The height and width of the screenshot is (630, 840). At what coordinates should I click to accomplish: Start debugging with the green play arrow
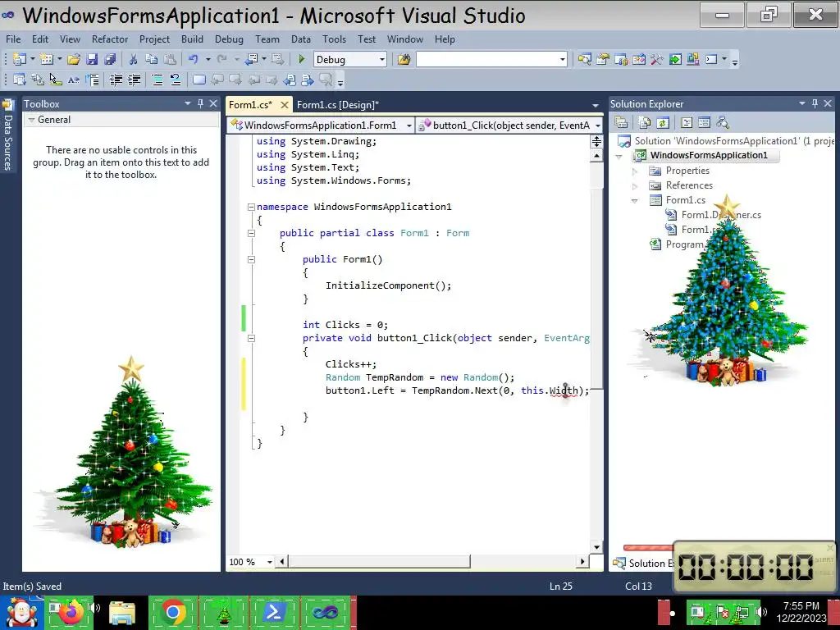pyautogui.click(x=302, y=59)
